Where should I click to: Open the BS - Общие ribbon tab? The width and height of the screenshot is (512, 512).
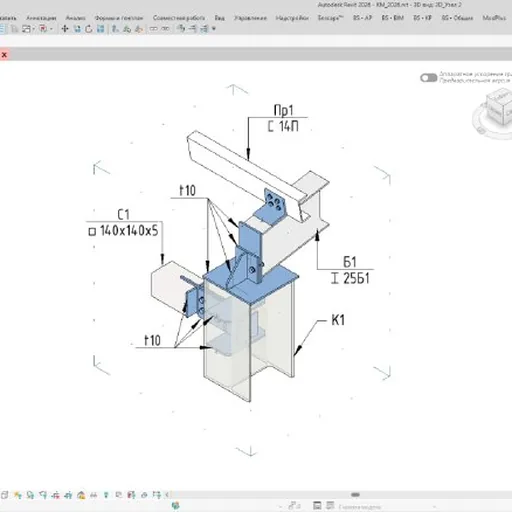click(457, 18)
